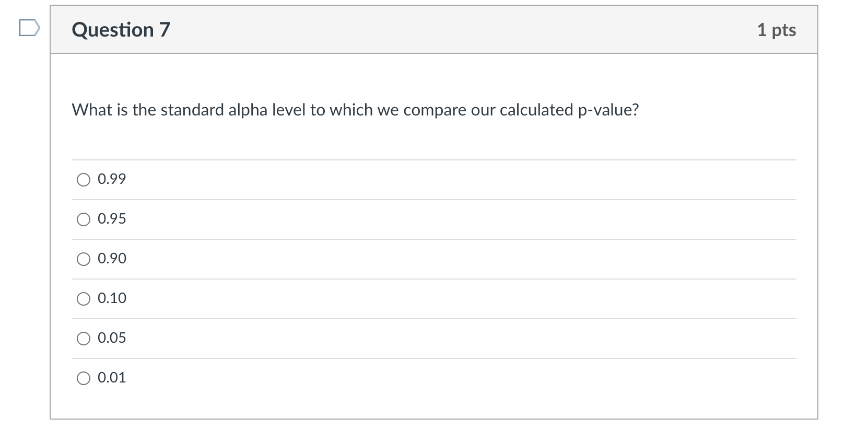Select the 0.10 radio button
This screenshot has width=868, height=441.
coord(84,298)
